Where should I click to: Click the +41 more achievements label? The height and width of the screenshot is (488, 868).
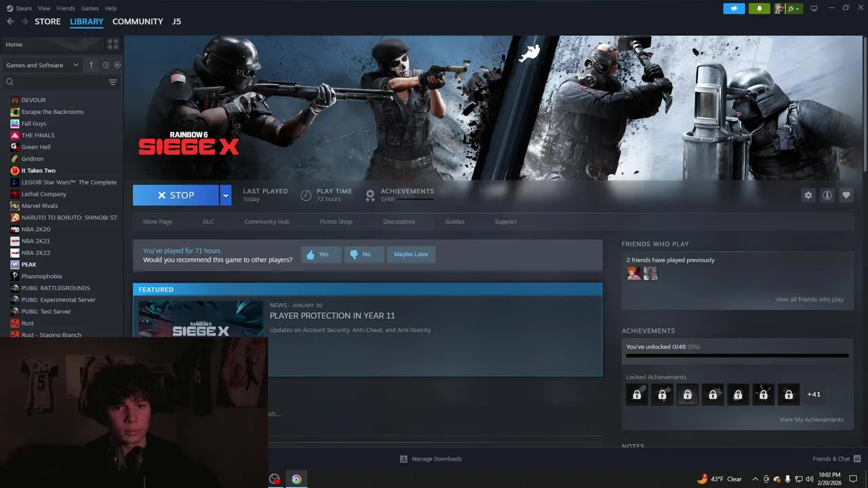(x=814, y=394)
